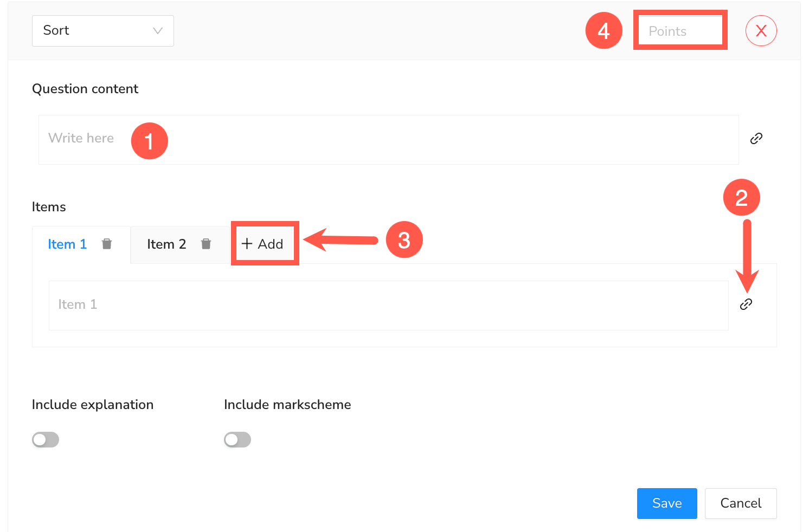809x532 pixels.
Task: Close the question with the red X
Action: [x=761, y=31]
